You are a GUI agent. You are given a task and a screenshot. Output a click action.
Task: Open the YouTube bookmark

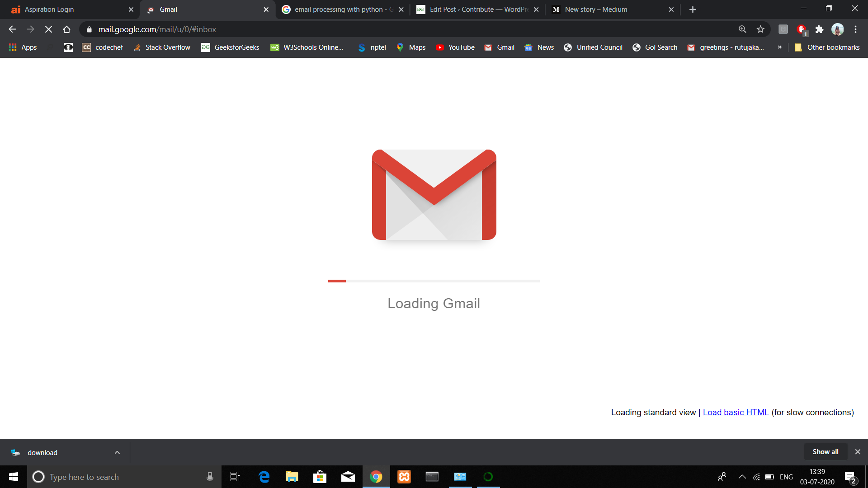[x=455, y=47]
